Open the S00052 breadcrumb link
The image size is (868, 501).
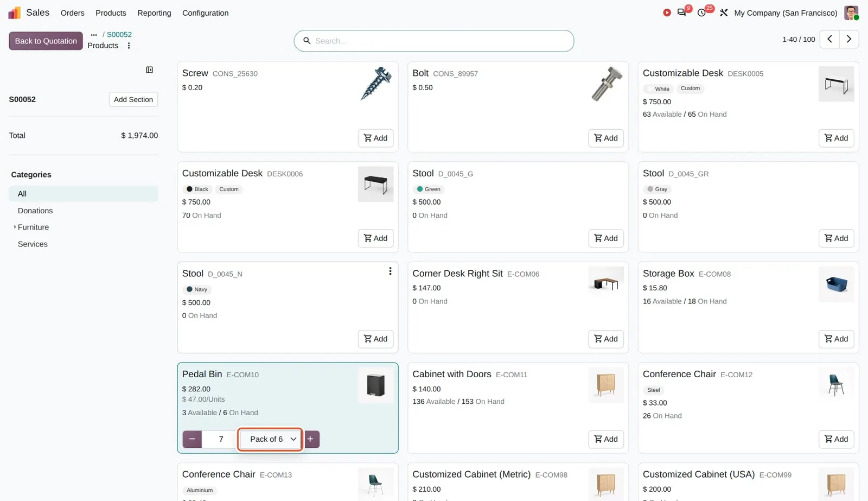[x=119, y=34]
